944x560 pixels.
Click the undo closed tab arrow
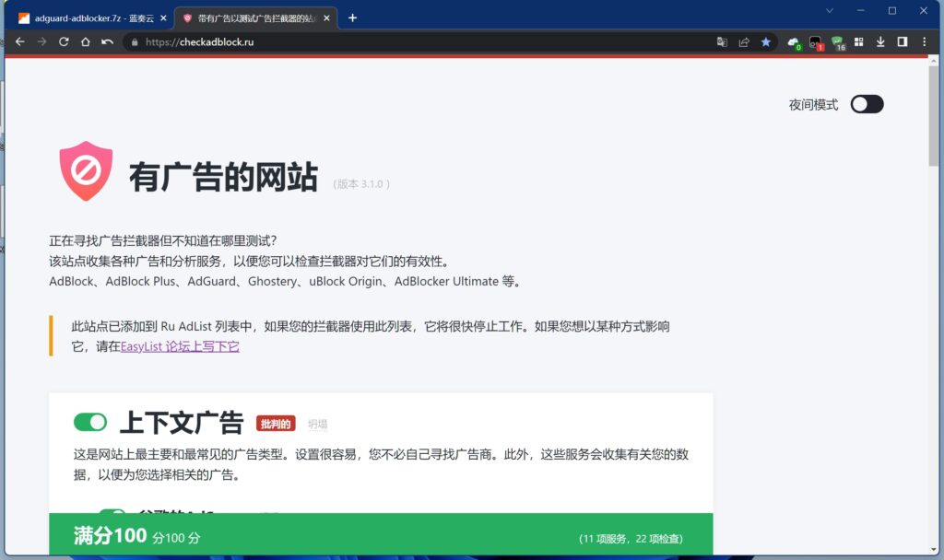point(107,42)
